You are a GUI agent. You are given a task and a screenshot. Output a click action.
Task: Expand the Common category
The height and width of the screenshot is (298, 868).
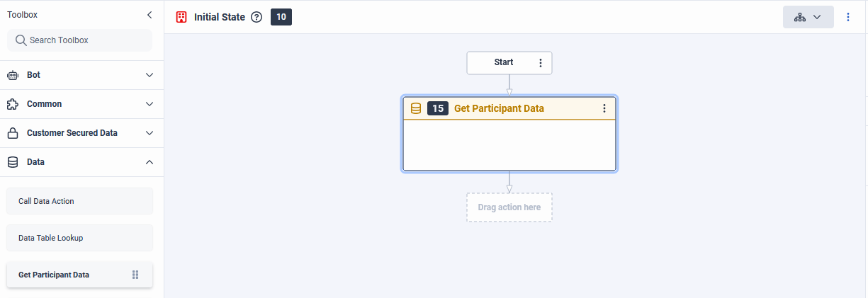click(x=149, y=104)
